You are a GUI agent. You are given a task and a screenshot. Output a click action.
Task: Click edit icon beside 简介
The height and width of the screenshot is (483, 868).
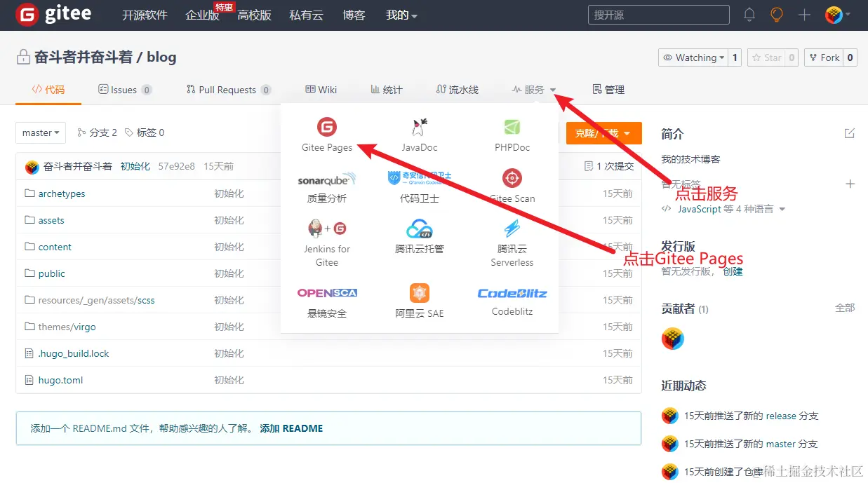[850, 133]
